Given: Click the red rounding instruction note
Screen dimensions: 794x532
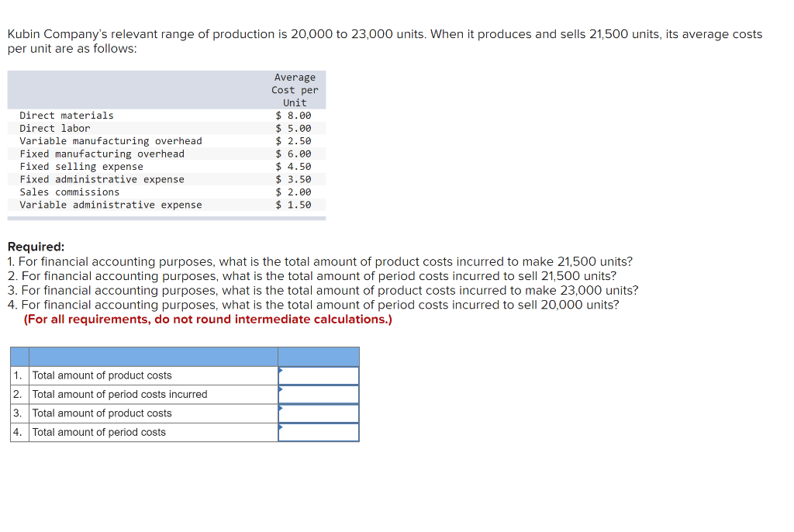Looking at the screenshot, I should click(x=208, y=320).
